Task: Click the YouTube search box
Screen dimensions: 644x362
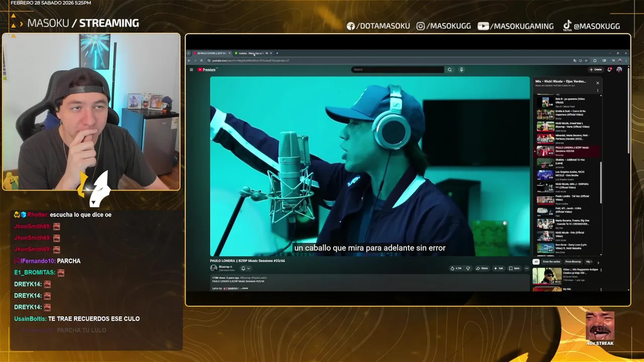Action: point(397,69)
